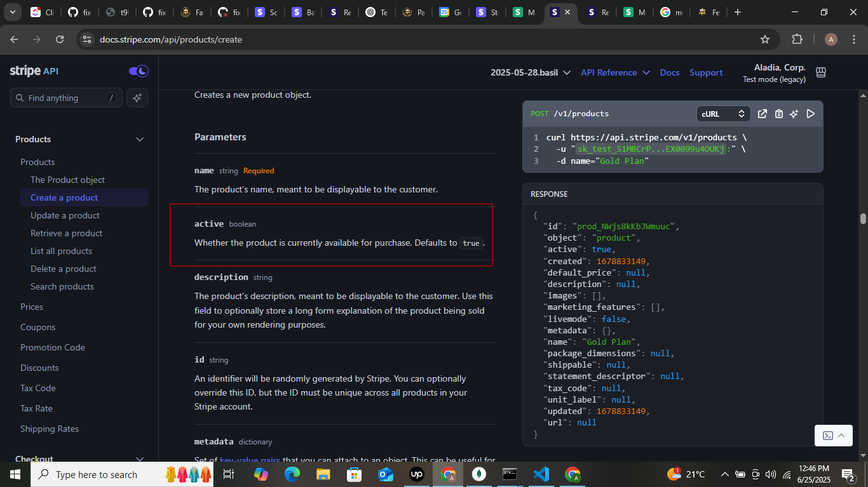868x487 pixels.
Task: Expand the Checkout sidebar section
Action: click(140, 459)
